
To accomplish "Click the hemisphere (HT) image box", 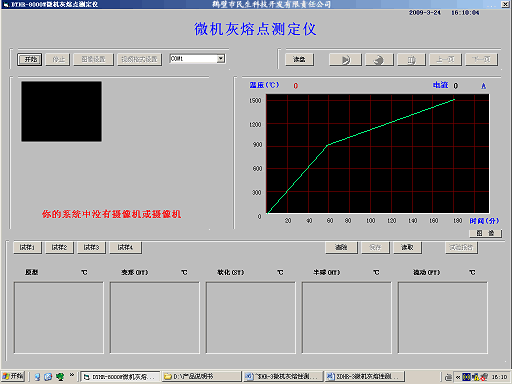I will point(347,318).
